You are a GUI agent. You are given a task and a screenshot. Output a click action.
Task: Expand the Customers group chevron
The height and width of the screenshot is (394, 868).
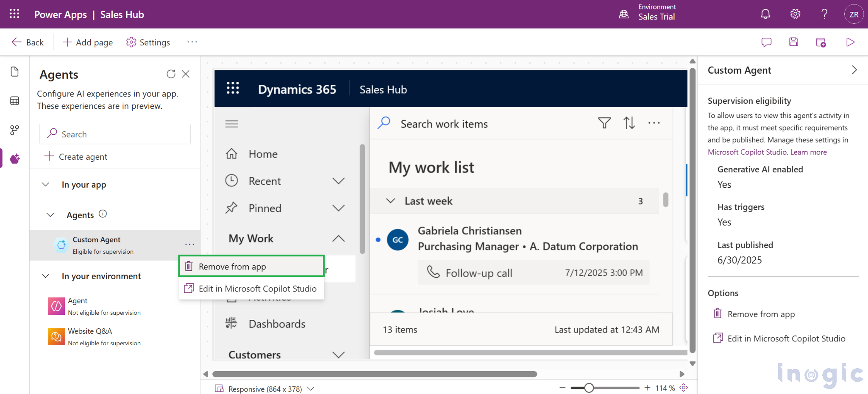click(338, 355)
